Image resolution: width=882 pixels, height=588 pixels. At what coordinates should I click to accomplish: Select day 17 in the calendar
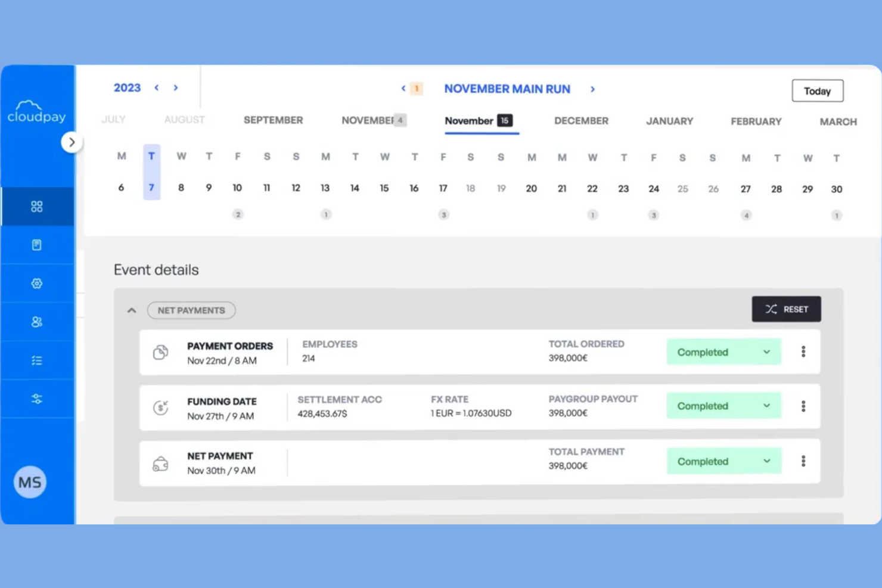click(443, 188)
